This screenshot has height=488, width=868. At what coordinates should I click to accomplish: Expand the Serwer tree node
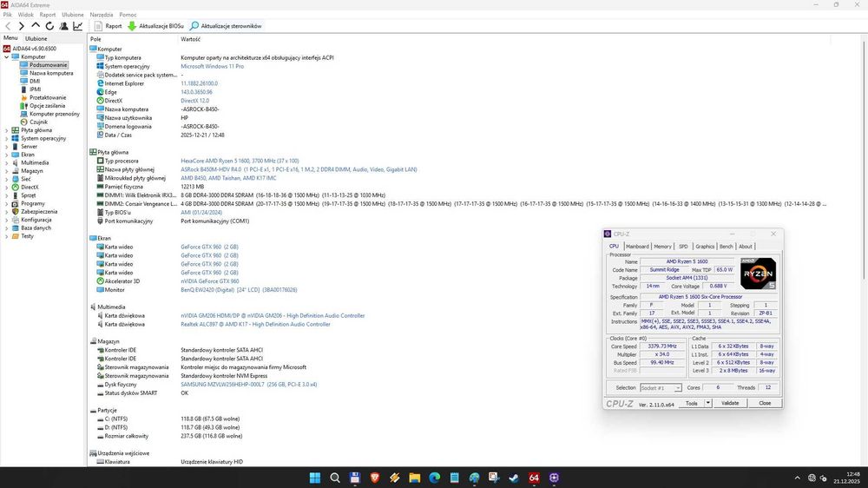click(7, 146)
